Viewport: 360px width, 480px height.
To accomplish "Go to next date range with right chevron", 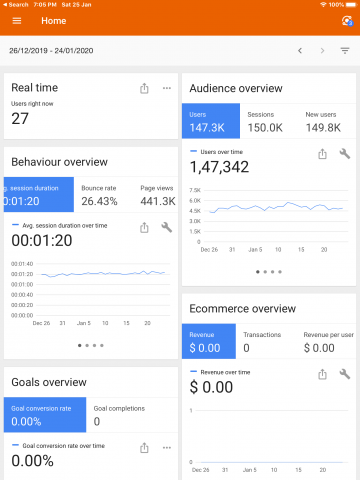I will pos(322,51).
